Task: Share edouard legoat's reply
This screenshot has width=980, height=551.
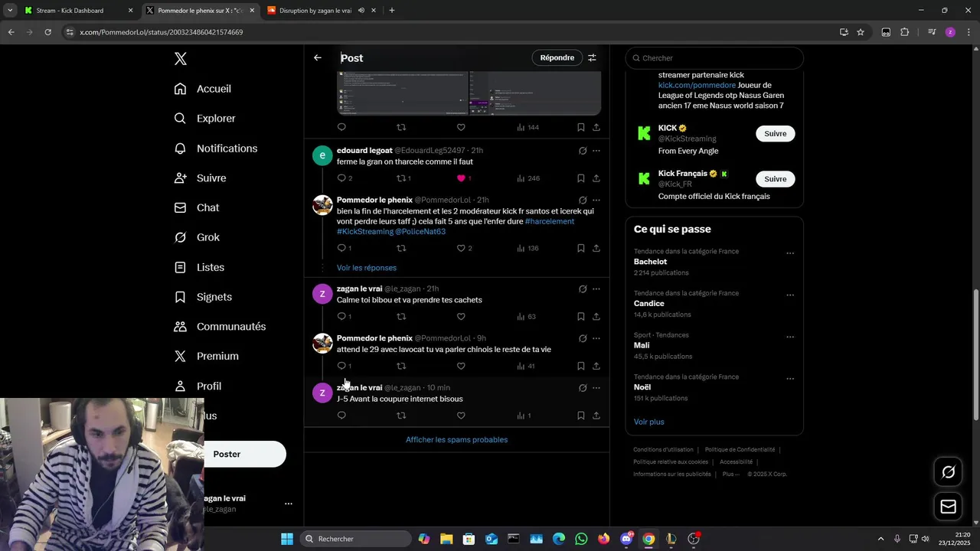Action: [x=596, y=178]
